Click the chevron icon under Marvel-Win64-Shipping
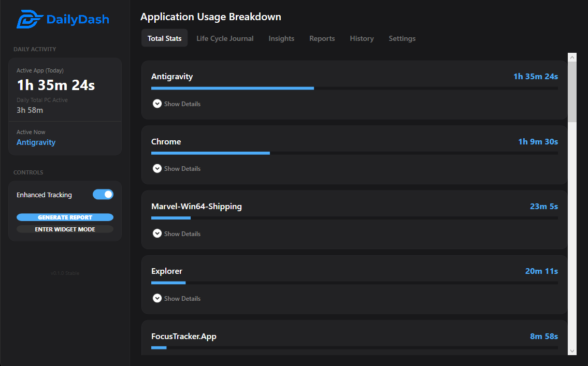Screen dimensions: 588x366 pyautogui.click(x=157, y=233)
